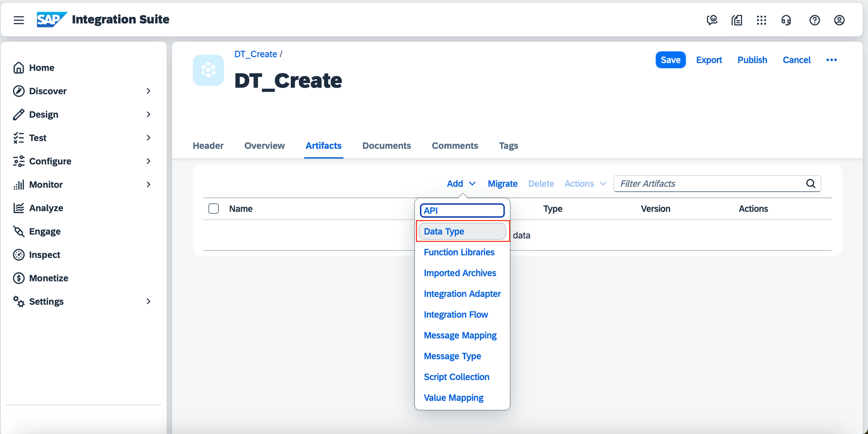The height and width of the screenshot is (434, 868).
Task: Expand the Design navigation section
Action: point(148,114)
